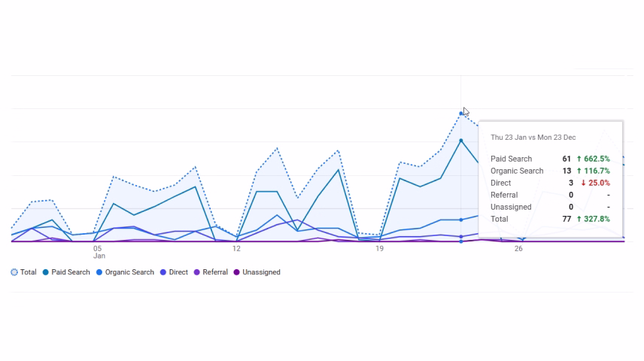Toggle the Referral legend item
Image resolution: width=644 pixels, height=361 pixels.
pyautogui.click(x=211, y=272)
